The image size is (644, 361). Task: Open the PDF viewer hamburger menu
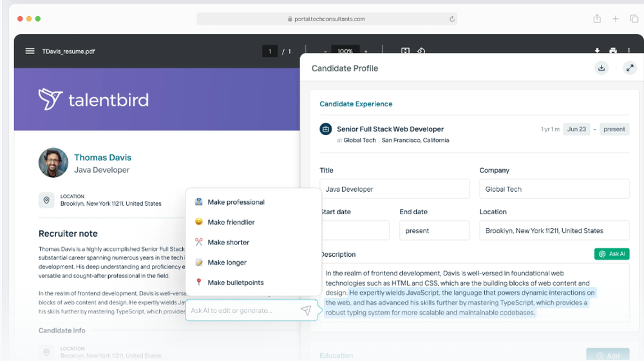pyautogui.click(x=30, y=51)
